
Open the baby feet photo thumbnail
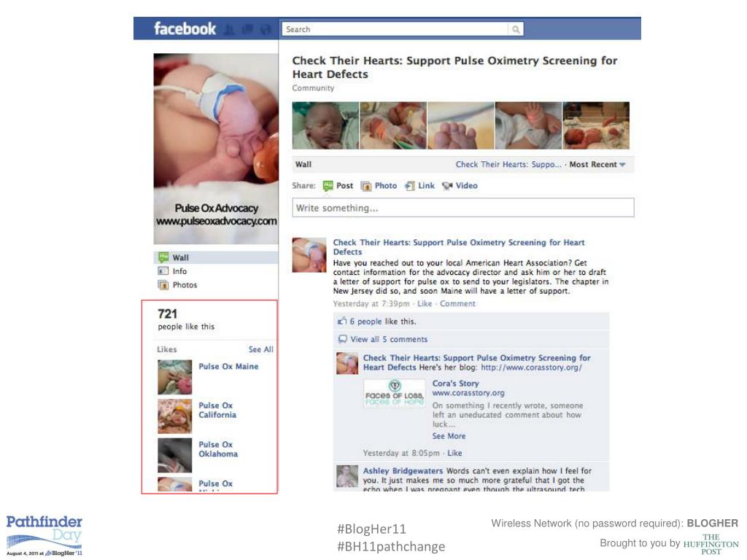coord(461,125)
